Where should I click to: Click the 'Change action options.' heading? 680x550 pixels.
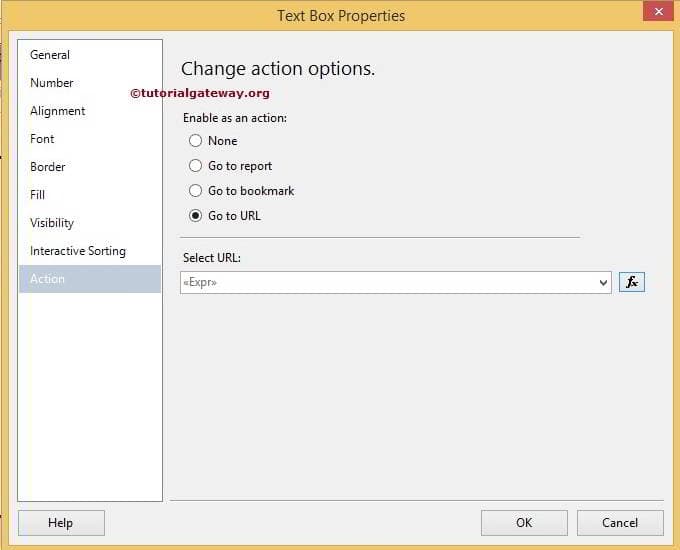(x=278, y=69)
